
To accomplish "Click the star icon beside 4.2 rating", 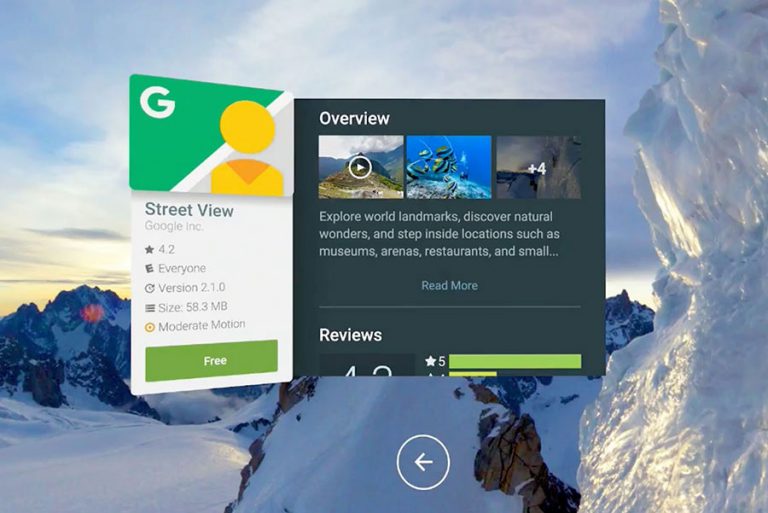I will point(150,250).
